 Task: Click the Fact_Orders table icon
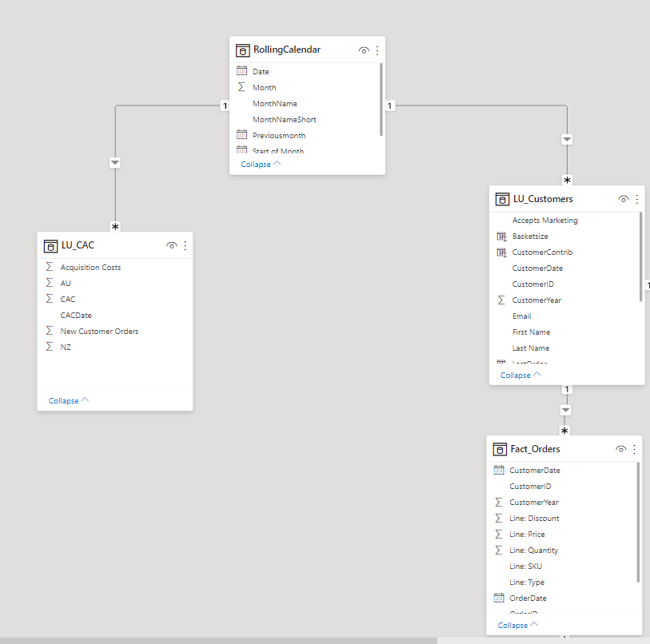(500, 449)
